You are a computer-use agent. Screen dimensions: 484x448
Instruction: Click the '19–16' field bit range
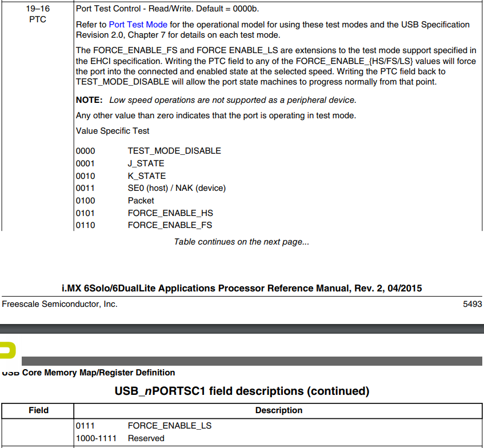pyautogui.click(x=38, y=9)
